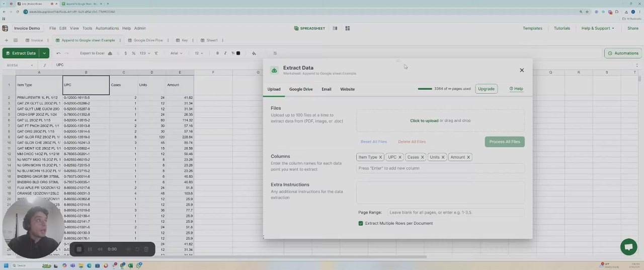Click the pages used progress bar
The width and height of the screenshot is (644, 270).
point(425,89)
